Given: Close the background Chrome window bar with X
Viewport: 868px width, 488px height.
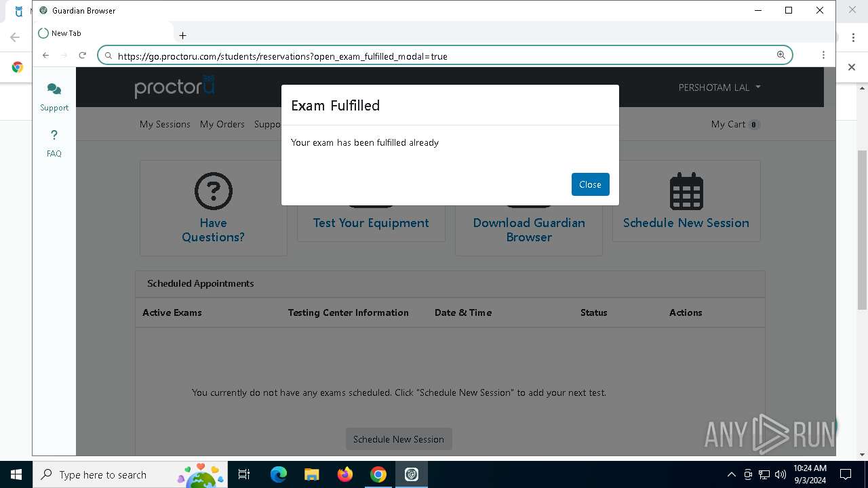Looking at the screenshot, I should pos(852,67).
